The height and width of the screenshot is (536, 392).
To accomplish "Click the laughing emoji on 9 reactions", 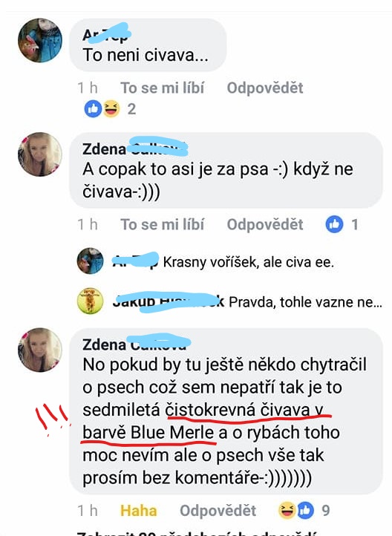I will coord(287,510).
